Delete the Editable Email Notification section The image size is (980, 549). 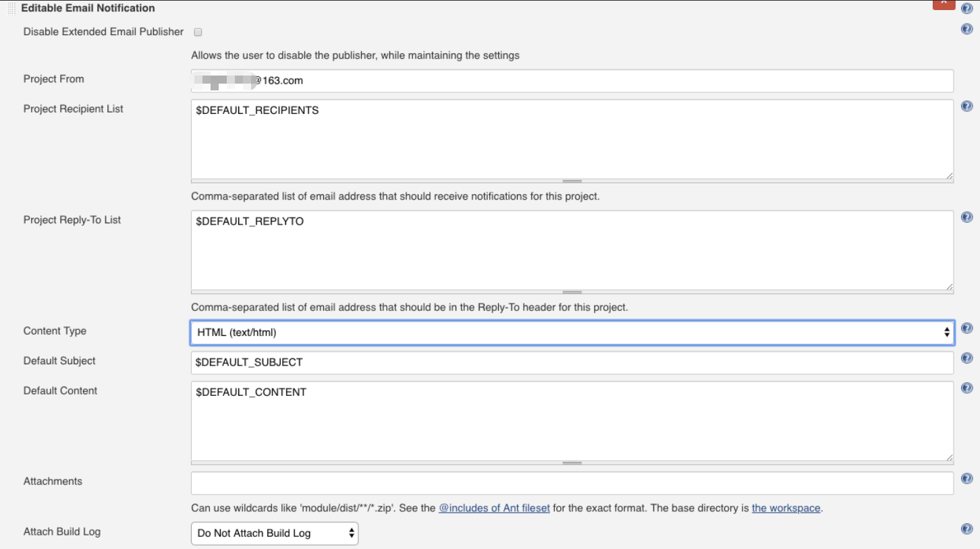pos(943,4)
